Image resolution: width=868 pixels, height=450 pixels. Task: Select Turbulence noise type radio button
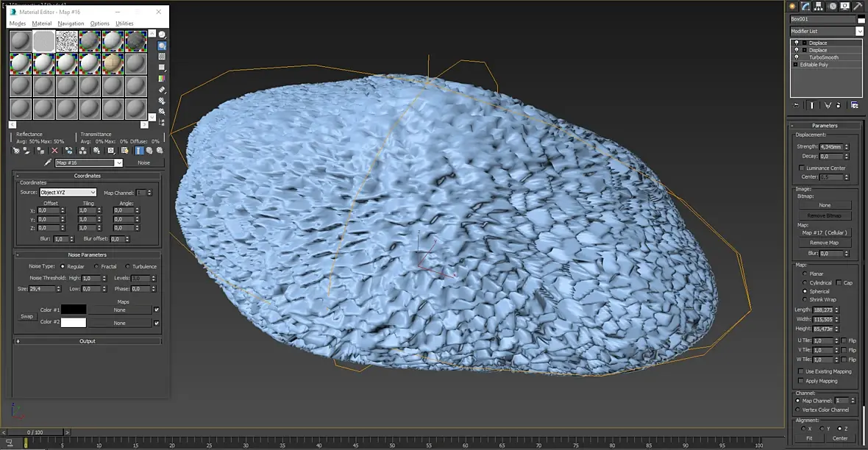(128, 266)
